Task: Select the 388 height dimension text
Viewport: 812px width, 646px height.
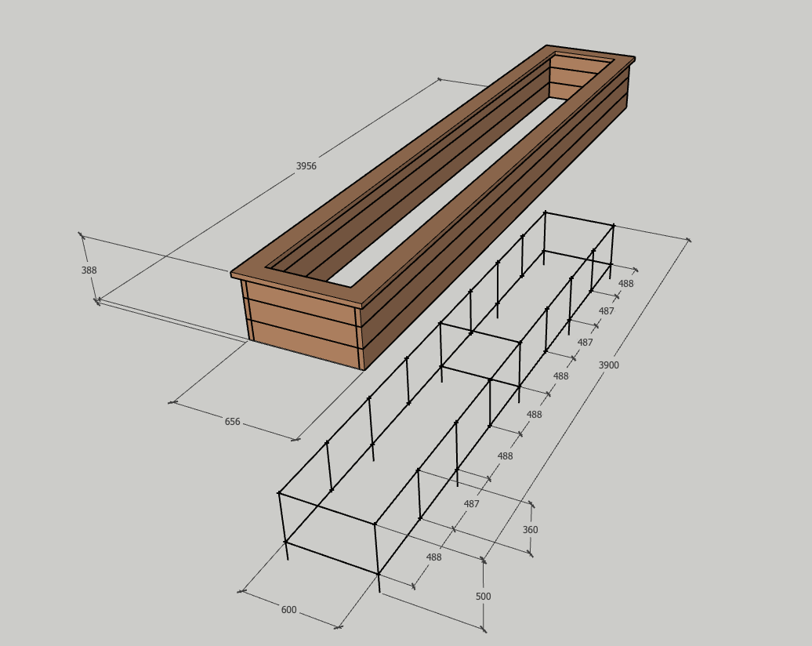Action: (89, 270)
